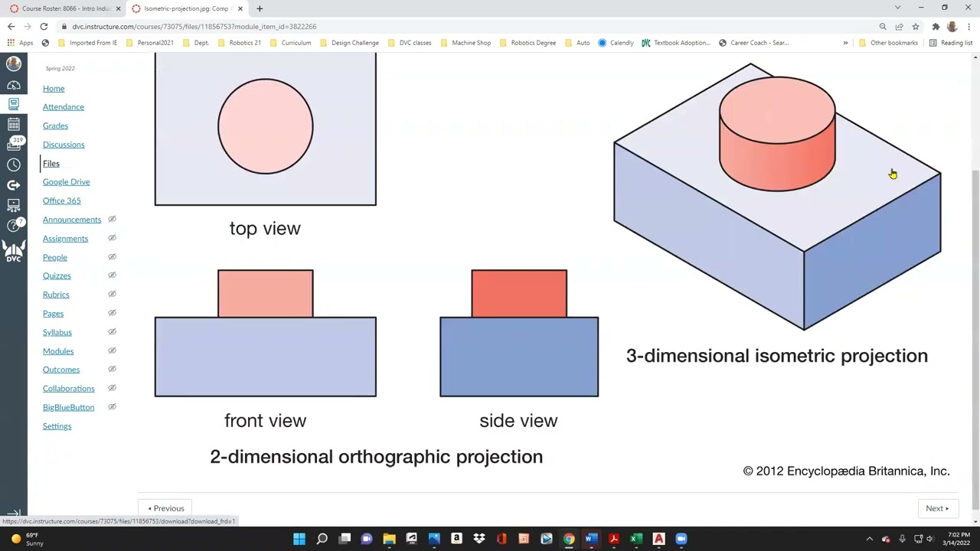Expand hidden bookmarks with the chevron
This screenshot has height=551, width=980.
click(x=845, y=43)
